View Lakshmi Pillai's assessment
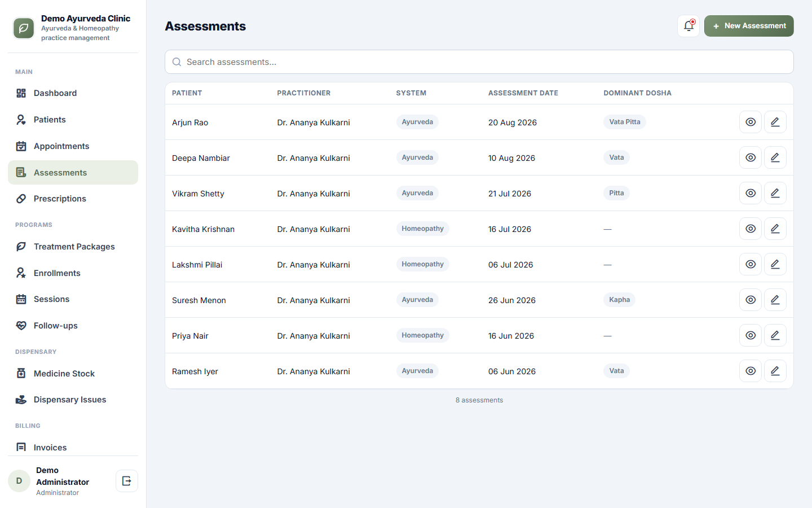This screenshot has width=812, height=508. coord(751,264)
